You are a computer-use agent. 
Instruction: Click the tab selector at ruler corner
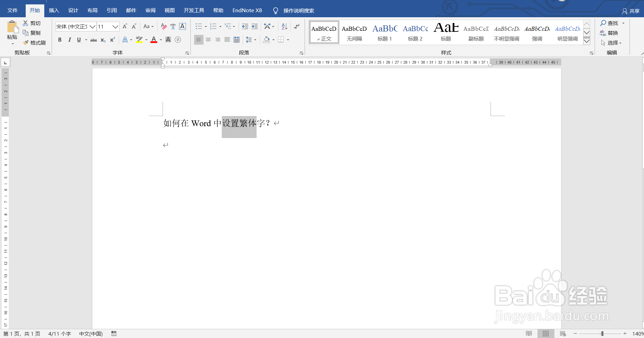pos(5,63)
